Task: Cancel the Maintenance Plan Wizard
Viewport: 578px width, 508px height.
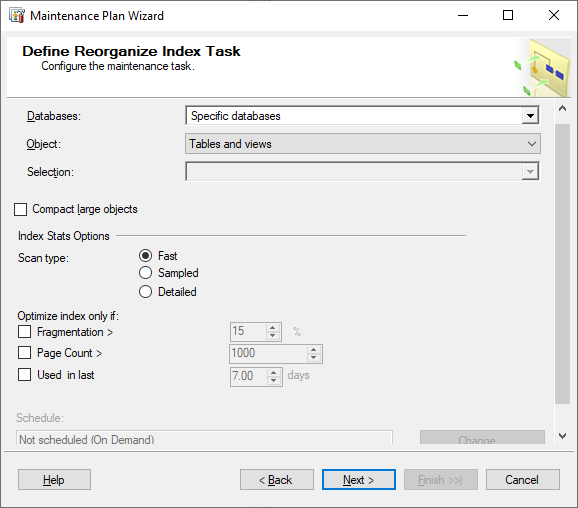Action: point(523,479)
